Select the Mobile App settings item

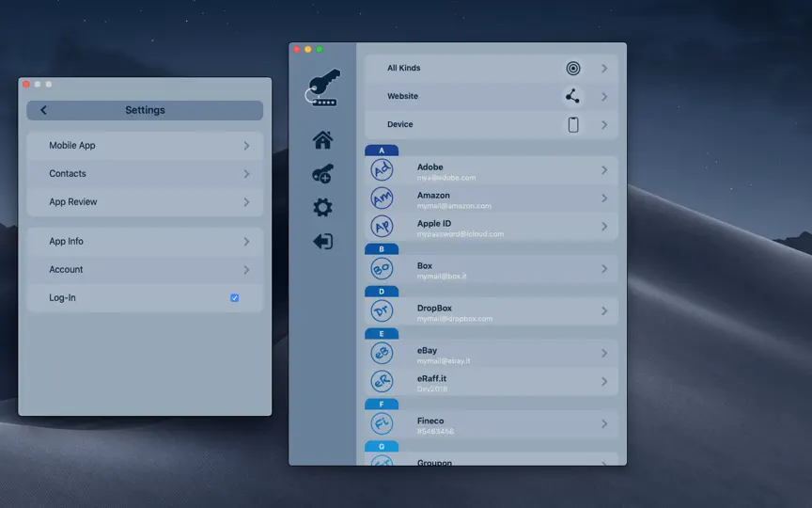[x=145, y=146]
